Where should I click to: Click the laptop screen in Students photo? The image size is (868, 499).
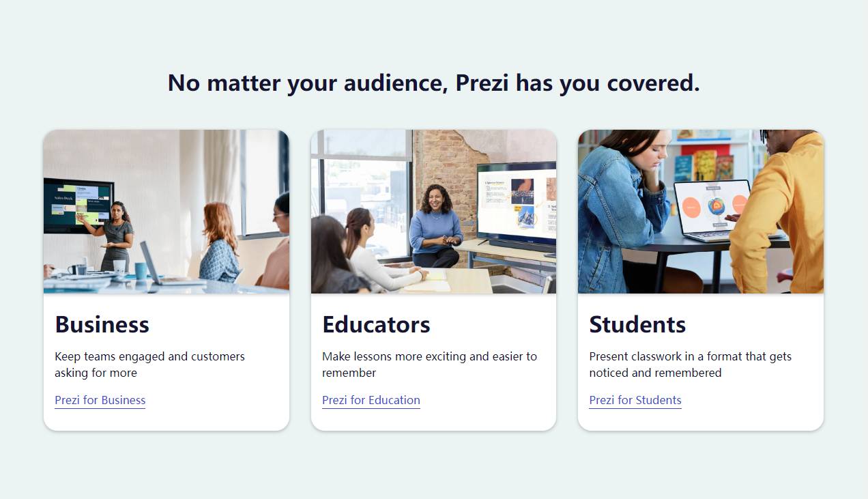pos(712,207)
